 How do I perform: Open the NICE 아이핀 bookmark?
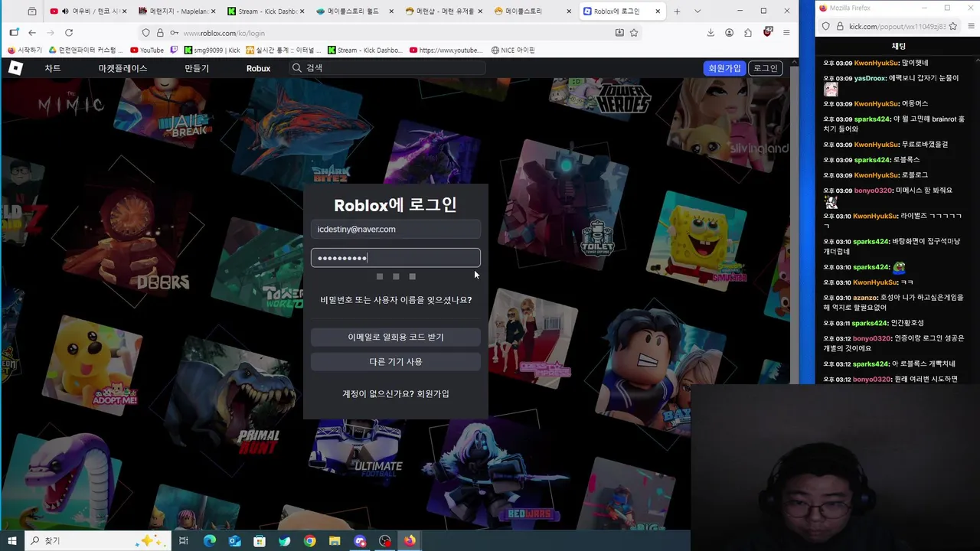pyautogui.click(x=513, y=51)
